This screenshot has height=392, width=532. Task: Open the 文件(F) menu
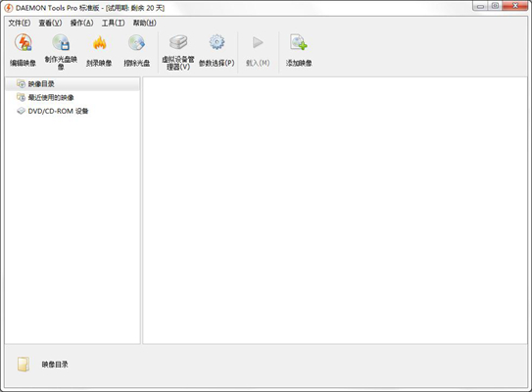pyautogui.click(x=20, y=23)
